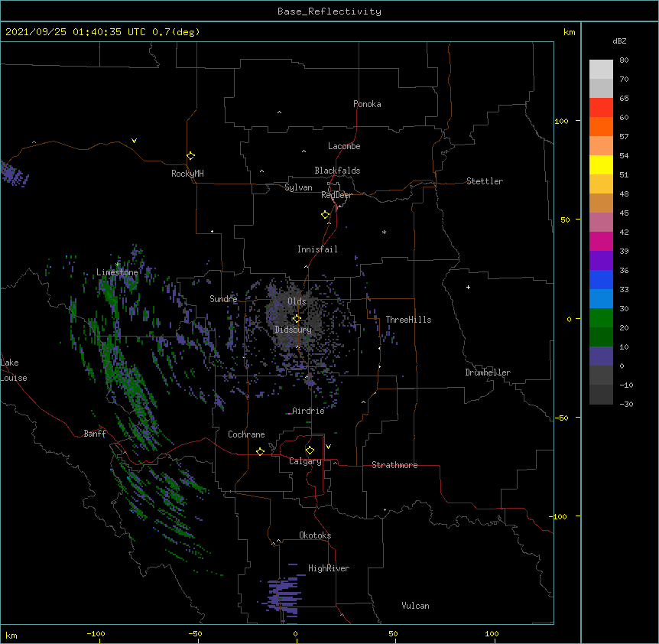This screenshot has height=644, width=659.
Task: Click the yellow V marker east of Calgary
Action: (328, 447)
